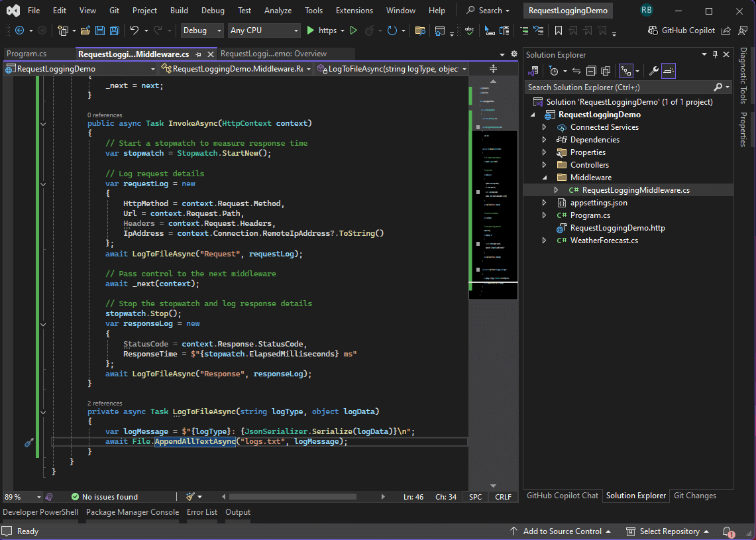Image resolution: width=756 pixels, height=540 pixels.
Task: Toggle Show All Files view in Solution Explorer
Action: coord(605,71)
